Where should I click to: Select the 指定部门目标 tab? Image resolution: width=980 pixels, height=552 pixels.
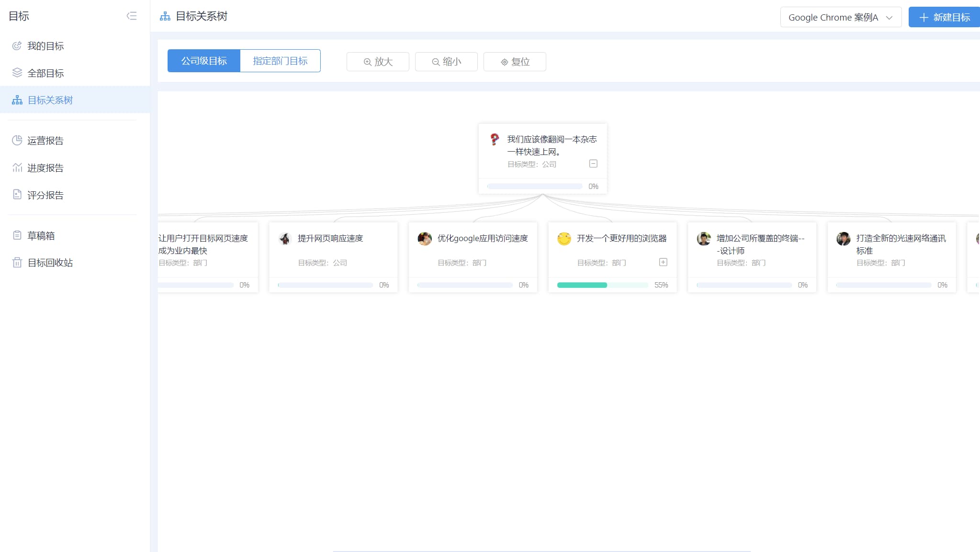pos(280,61)
